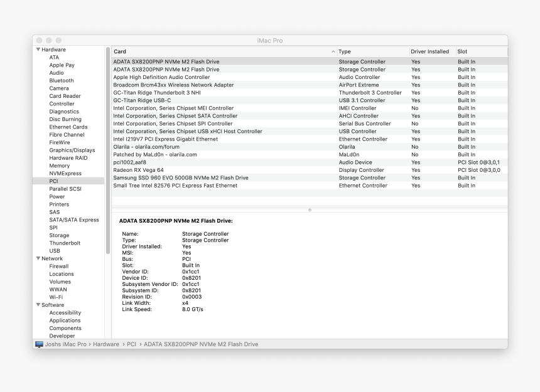Select ATA in the sidebar

coord(54,58)
